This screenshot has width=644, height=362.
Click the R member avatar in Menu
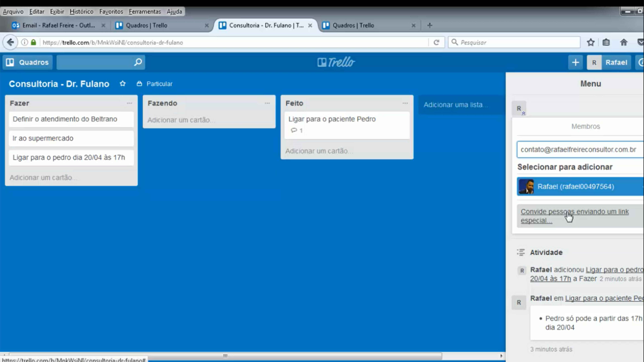pyautogui.click(x=519, y=108)
